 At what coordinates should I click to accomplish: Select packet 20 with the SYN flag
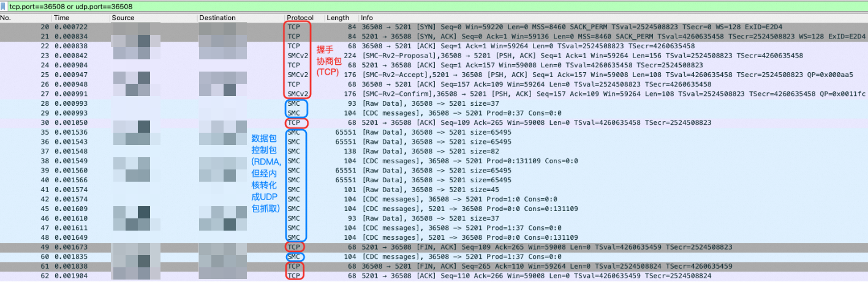tap(434, 27)
